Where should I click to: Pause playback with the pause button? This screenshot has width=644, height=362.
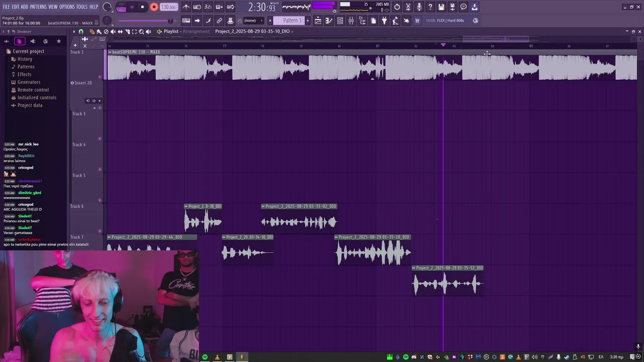tap(132, 7)
